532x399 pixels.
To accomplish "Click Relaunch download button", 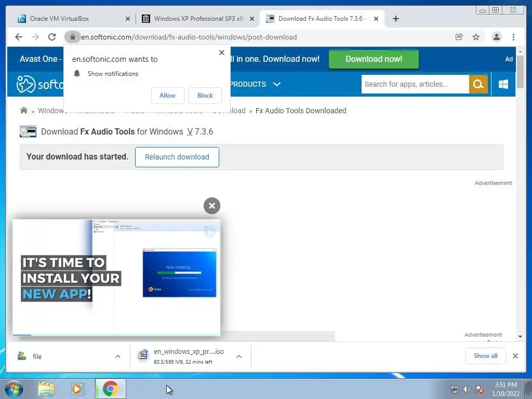I will click(177, 157).
